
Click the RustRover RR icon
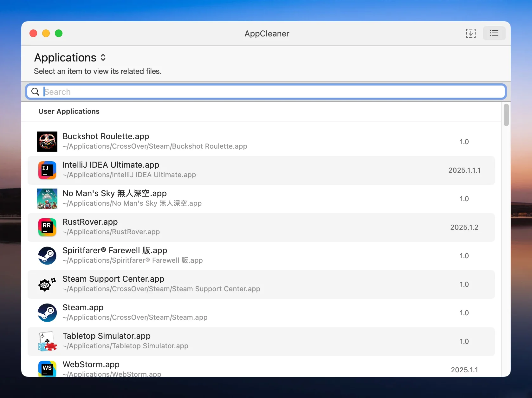[47, 227]
